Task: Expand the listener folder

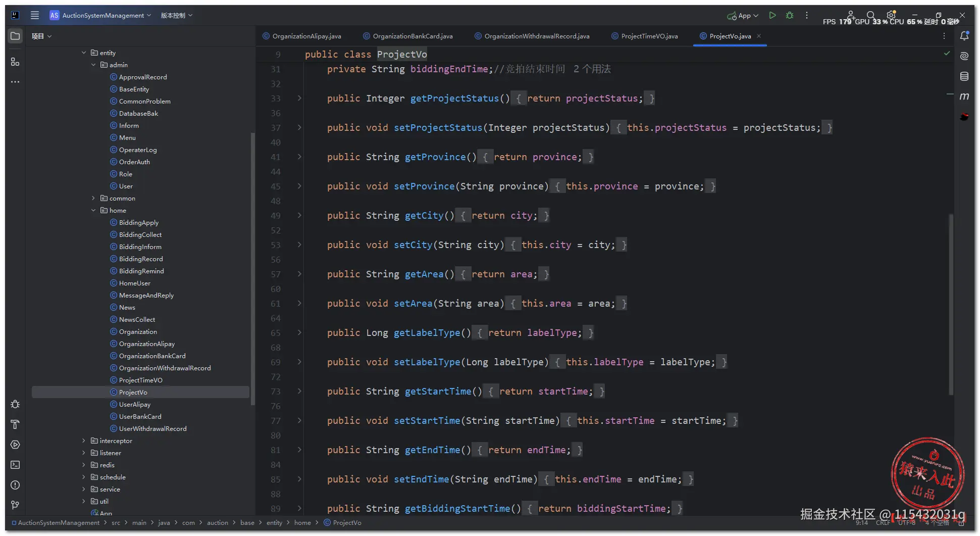Action: click(84, 453)
